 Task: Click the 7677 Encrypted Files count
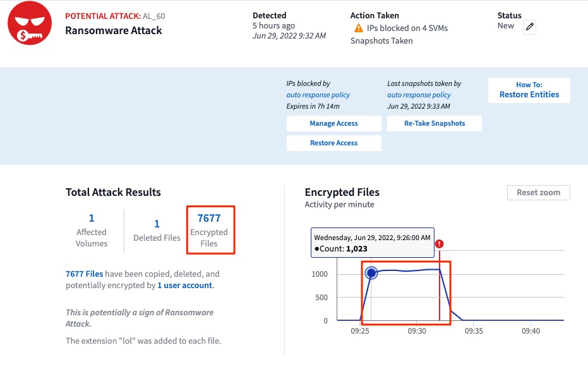pos(209,218)
